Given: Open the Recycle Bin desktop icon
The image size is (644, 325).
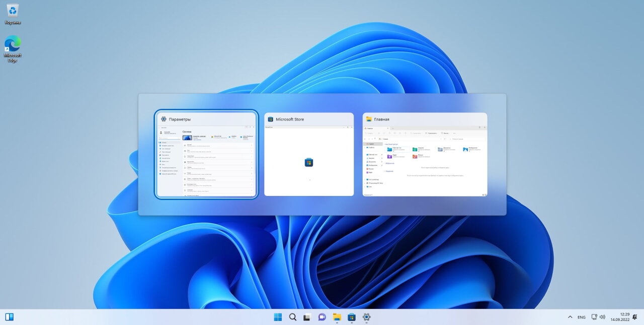Looking at the screenshot, I should coord(13,11).
